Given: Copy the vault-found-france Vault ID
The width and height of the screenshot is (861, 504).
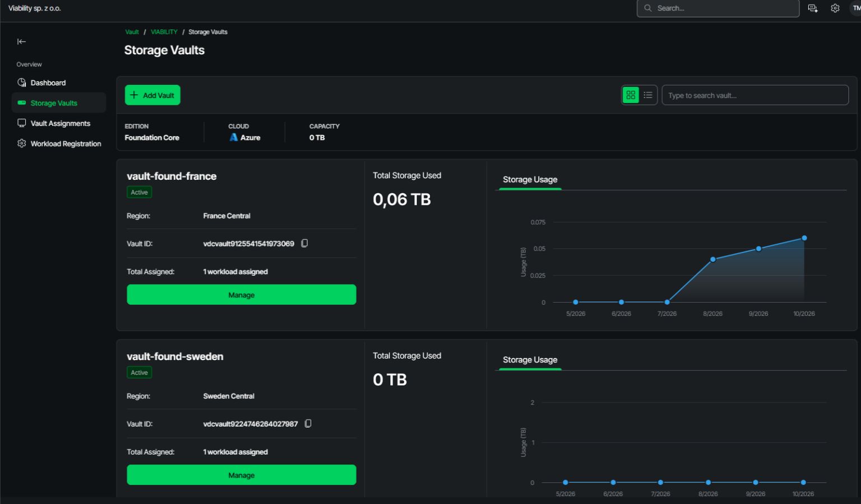Looking at the screenshot, I should pyautogui.click(x=304, y=243).
